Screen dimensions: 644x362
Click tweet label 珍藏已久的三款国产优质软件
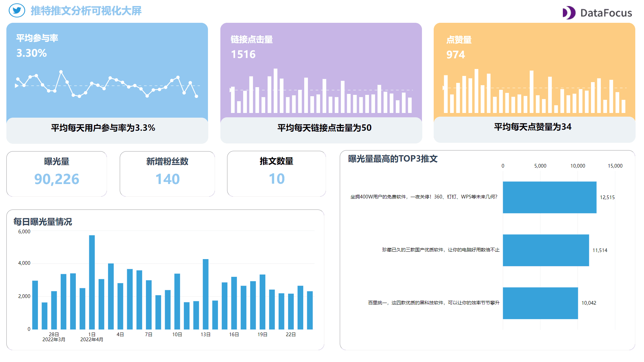pos(441,250)
